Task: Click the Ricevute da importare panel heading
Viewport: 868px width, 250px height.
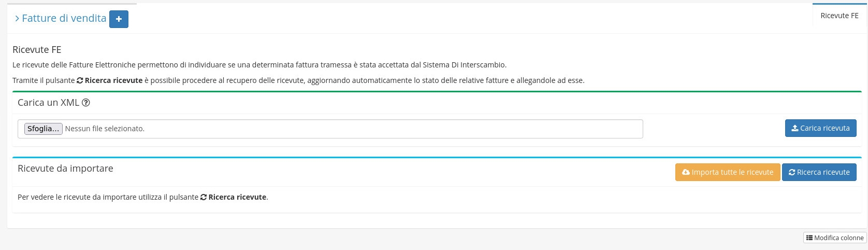Action: point(65,169)
